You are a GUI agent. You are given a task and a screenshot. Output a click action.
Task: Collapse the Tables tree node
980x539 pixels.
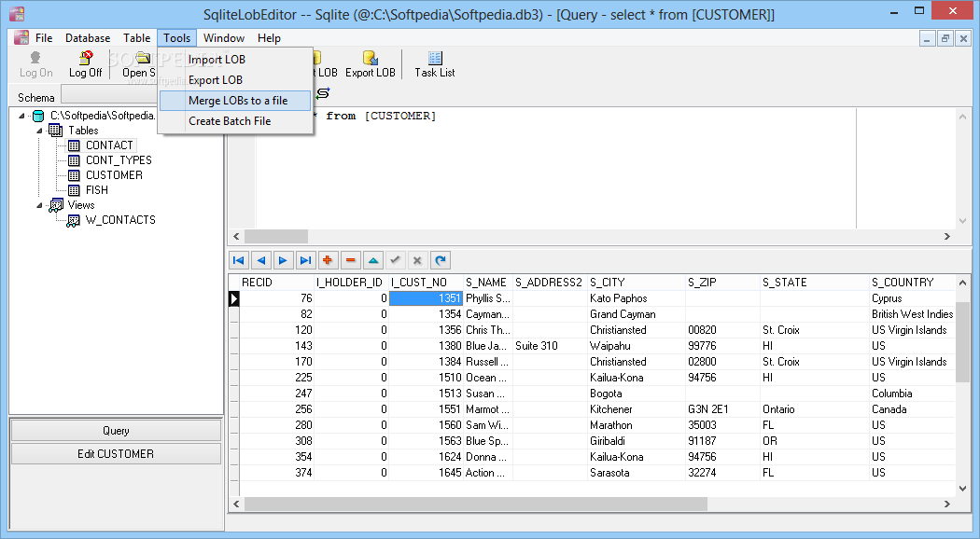[39, 131]
